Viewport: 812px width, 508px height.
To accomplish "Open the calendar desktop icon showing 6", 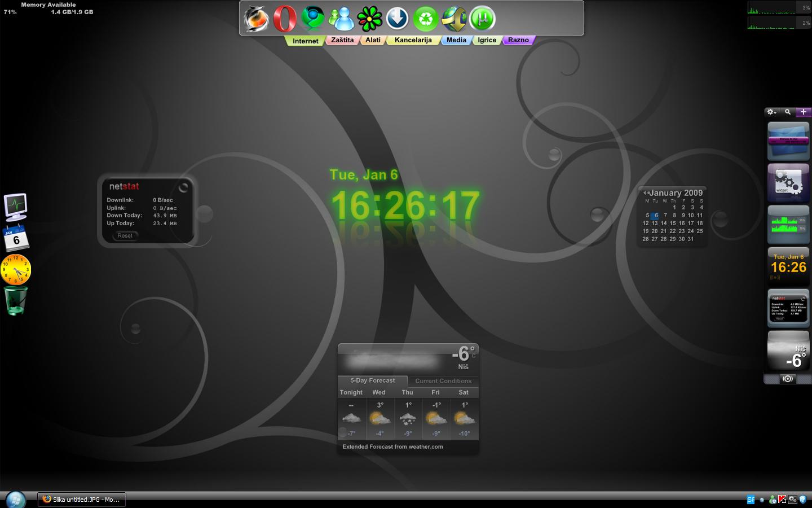I will tap(16, 238).
